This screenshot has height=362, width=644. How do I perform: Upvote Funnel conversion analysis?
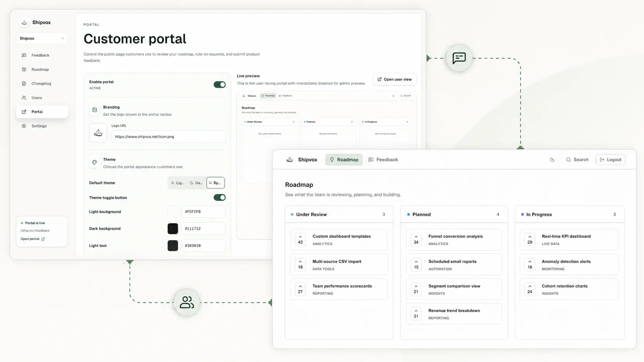click(416, 239)
